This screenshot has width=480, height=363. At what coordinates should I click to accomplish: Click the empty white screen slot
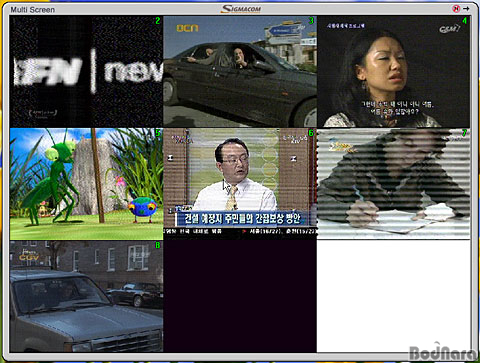pos(393,296)
